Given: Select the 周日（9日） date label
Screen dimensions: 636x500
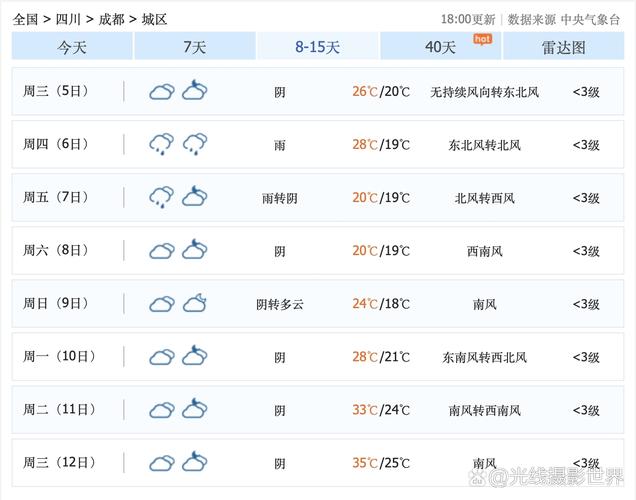Looking at the screenshot, I should tap(56, 303).
